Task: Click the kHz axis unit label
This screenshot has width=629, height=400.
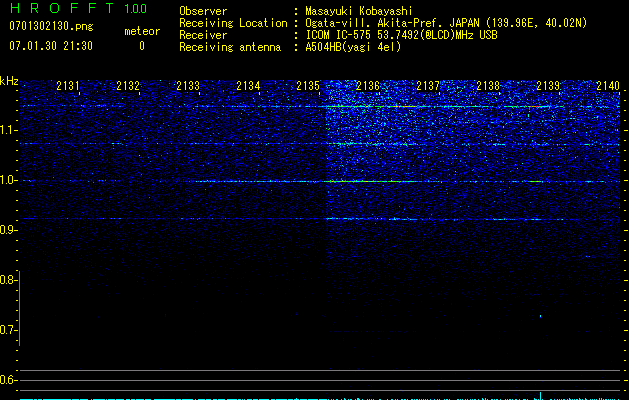Action: click(9, 81)
